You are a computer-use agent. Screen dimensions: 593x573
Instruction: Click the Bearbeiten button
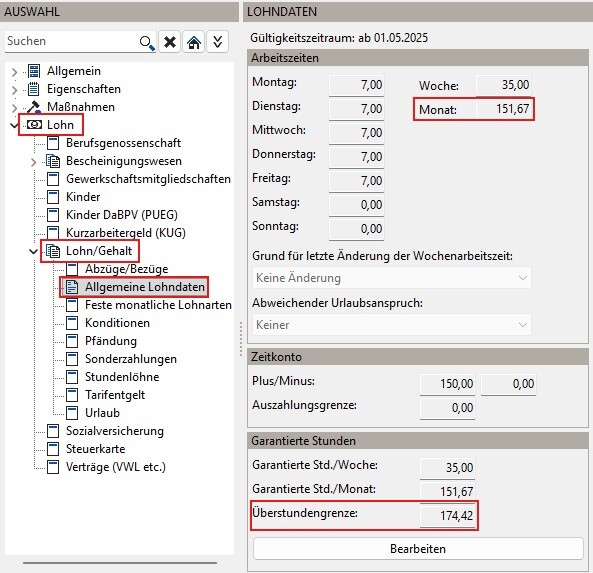click(418, 549)
